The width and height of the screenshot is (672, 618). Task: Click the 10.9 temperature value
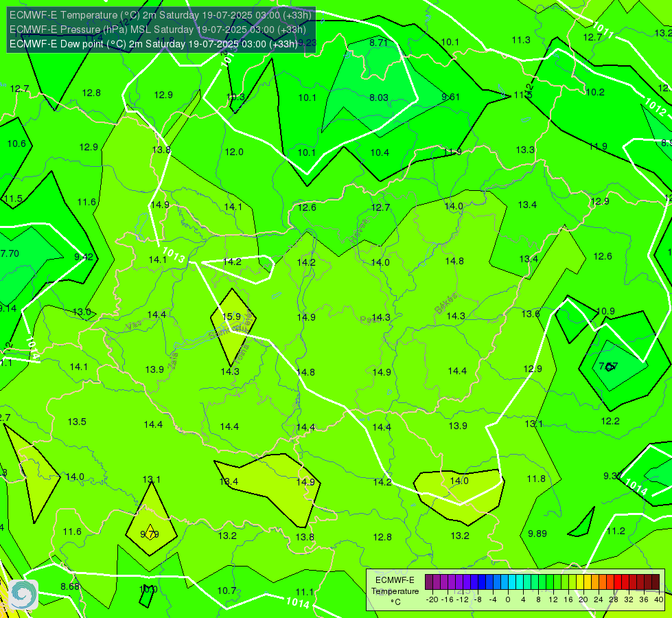(x=605, y=311)
